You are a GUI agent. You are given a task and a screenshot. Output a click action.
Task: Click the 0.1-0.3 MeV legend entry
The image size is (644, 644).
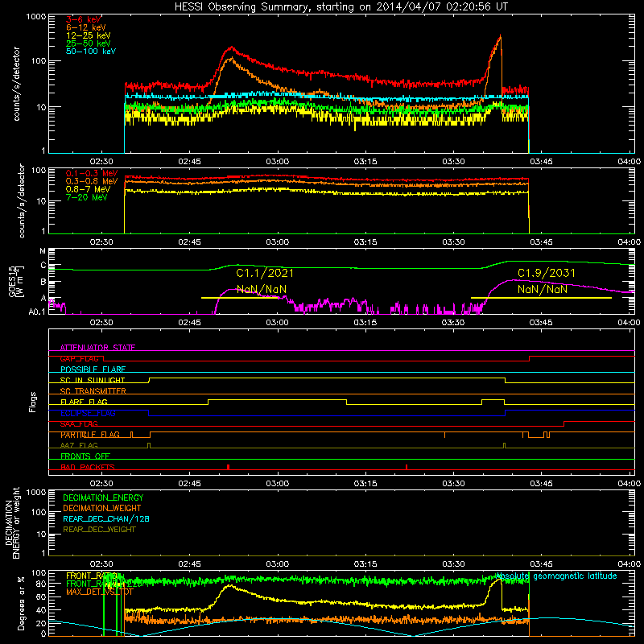[x=92, y=173]
